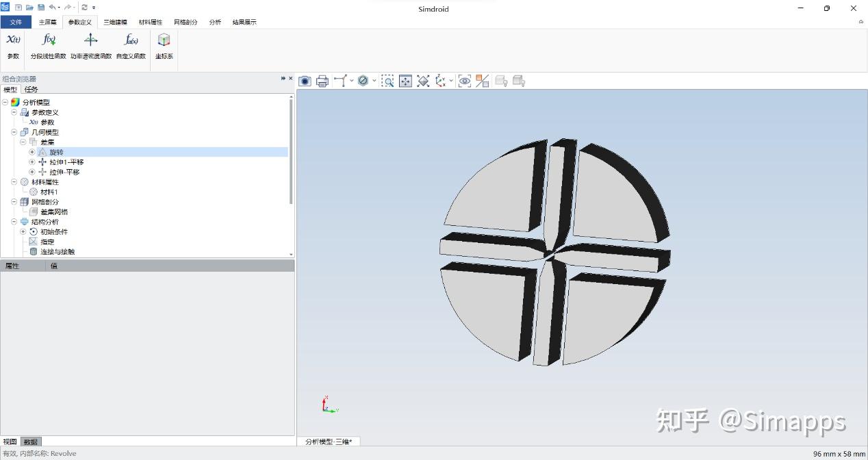Select the 参数 (Parameter) tool
This screenshot has width=868, height=460.
click(12, 44)
